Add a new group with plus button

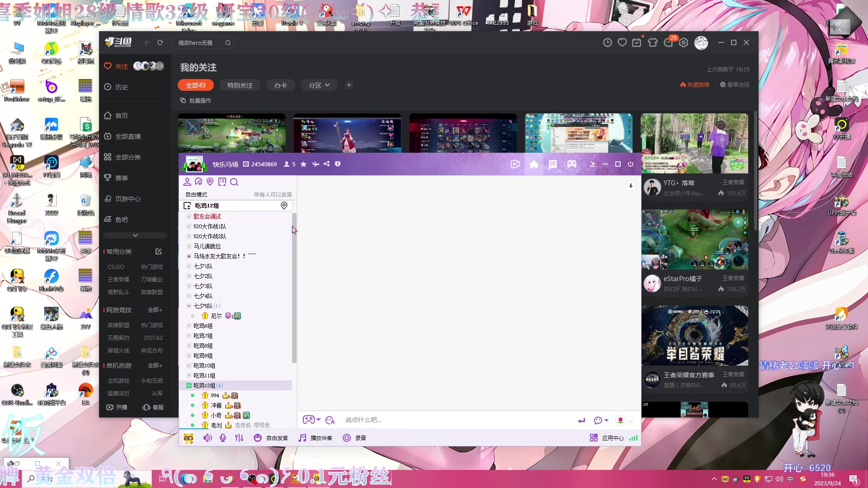coord(349,85)
